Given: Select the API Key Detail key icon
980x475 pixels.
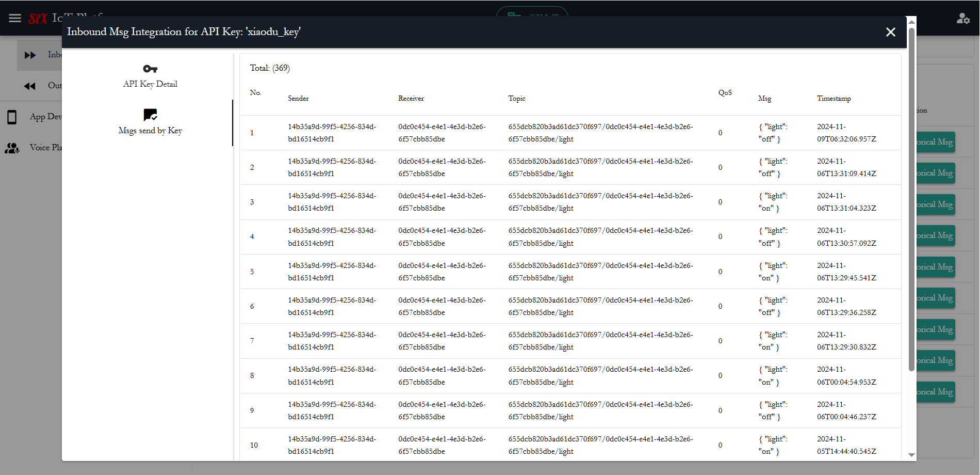Looking at the screenshot, I should point(150,69).
